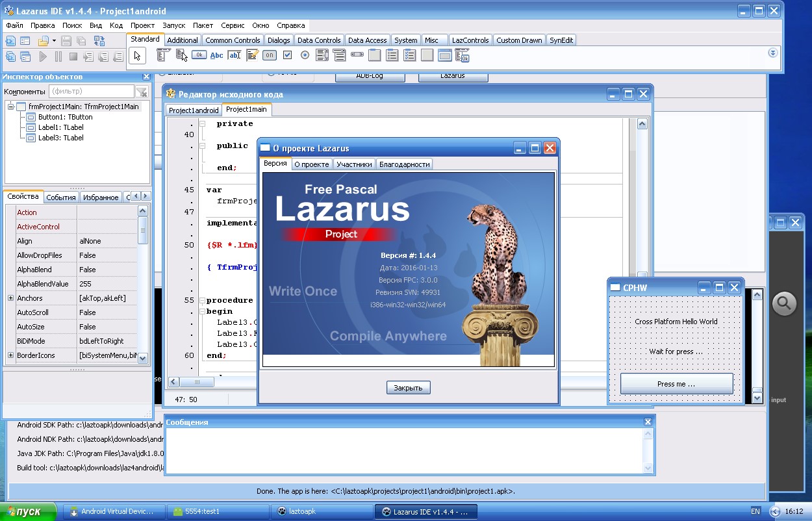Pick the TEdit component from palette
The width and height of the screenshot is (812, 521).
(235, 55)
